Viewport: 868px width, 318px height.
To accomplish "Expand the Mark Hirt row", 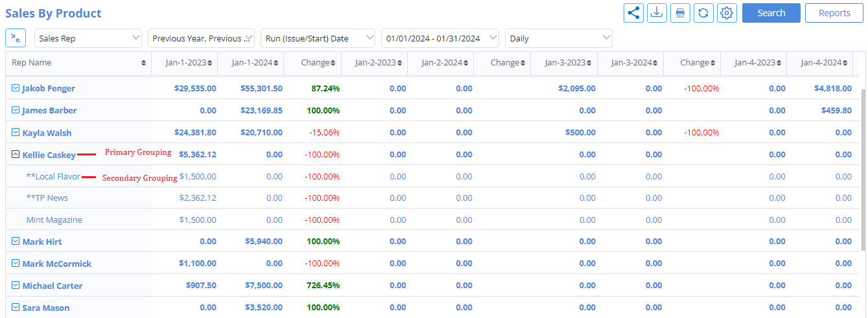I will (16, 241).
